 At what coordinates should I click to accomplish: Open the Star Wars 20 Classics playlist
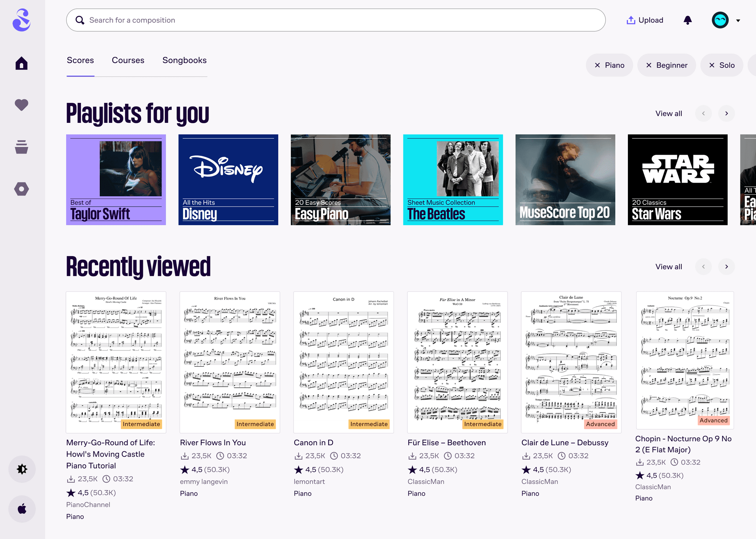pos(678,180)
